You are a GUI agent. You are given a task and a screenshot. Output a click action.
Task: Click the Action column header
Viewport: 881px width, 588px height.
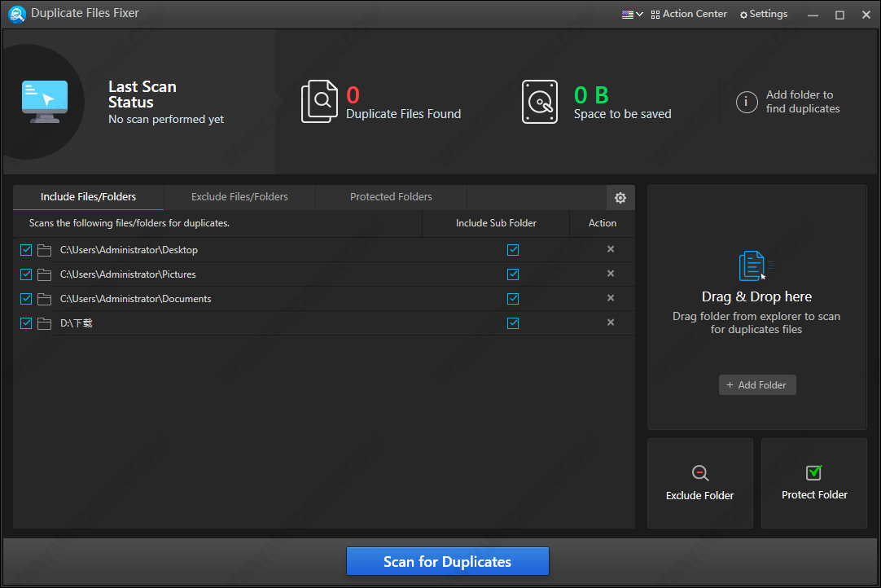(x=603, y=223)
